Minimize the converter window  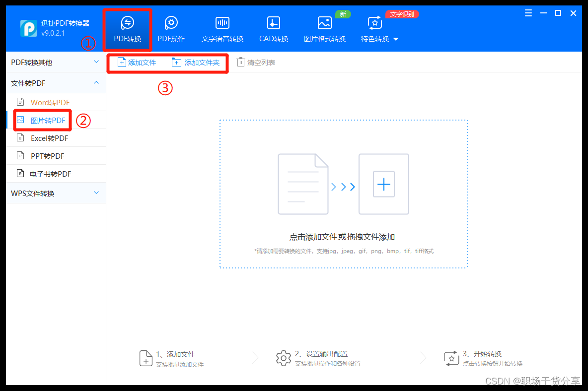543,13
